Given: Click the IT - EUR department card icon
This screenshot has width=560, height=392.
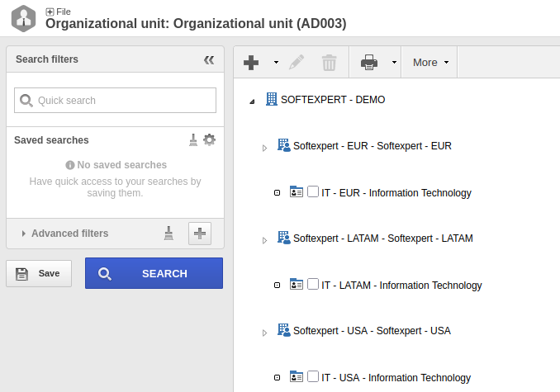Looking at the screenshot, I should click(296, 192).
